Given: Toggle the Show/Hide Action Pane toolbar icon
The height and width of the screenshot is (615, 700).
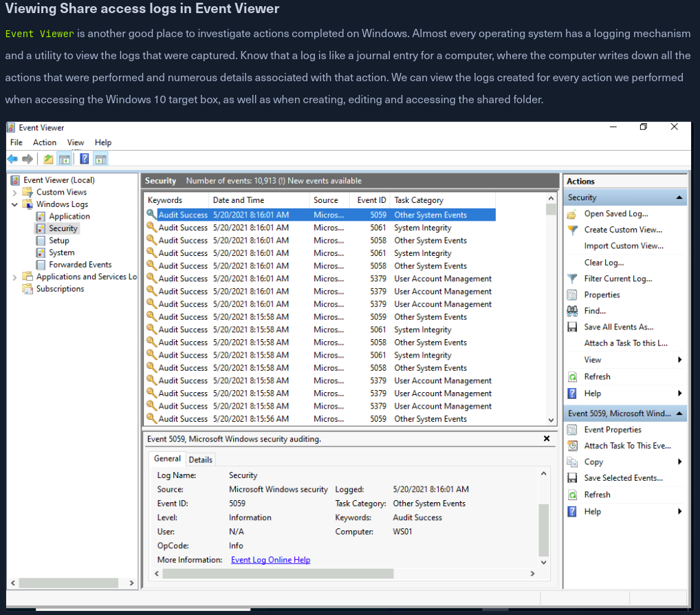Looking at the screenshot, I should click(100, 159).
